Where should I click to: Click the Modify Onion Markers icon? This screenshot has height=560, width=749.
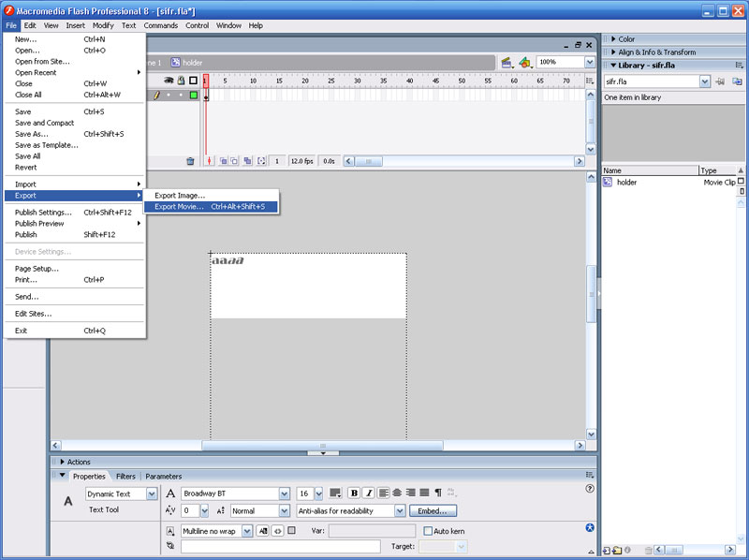261,161
